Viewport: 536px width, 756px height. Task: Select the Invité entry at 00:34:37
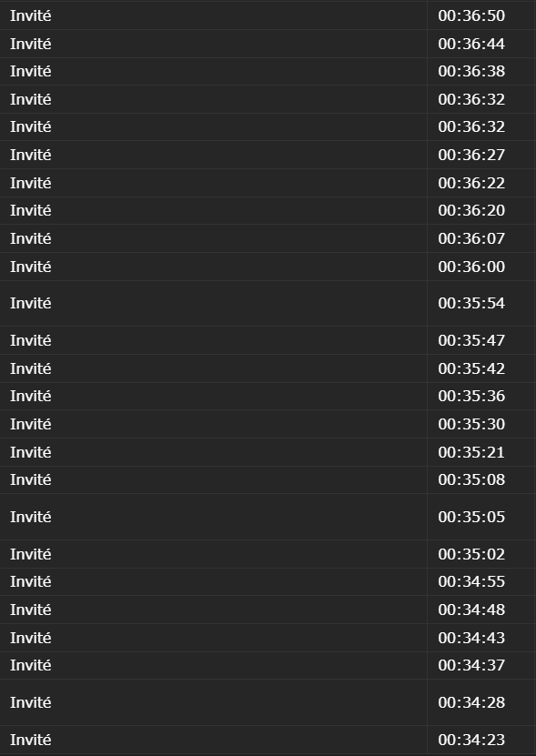click(x=268, y=665)
